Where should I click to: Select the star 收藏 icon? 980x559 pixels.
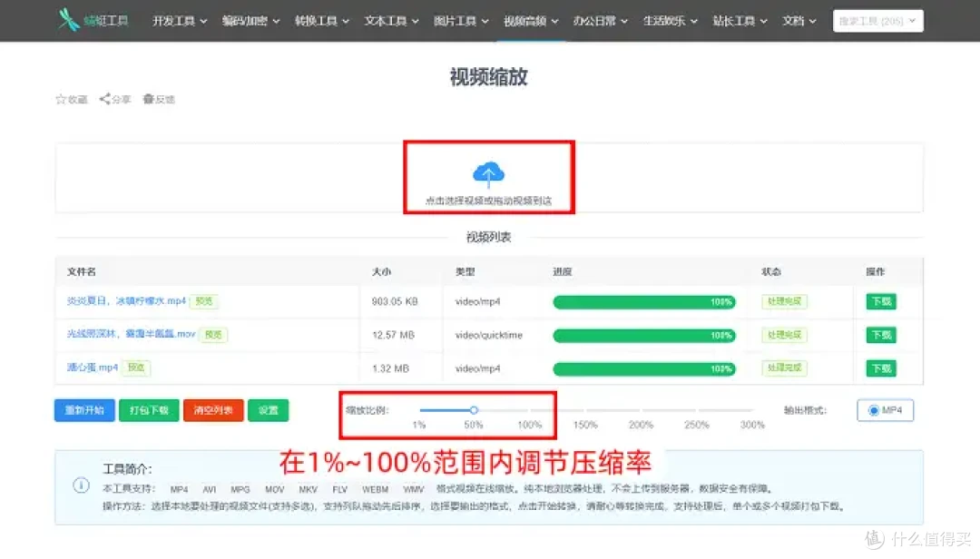[62, 100]
